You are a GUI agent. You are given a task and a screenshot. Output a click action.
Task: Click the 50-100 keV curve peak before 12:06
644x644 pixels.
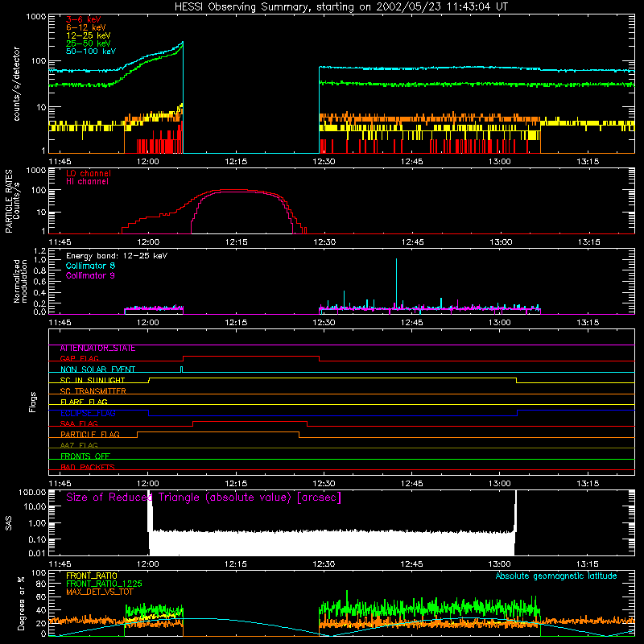(x=183, y=43)
